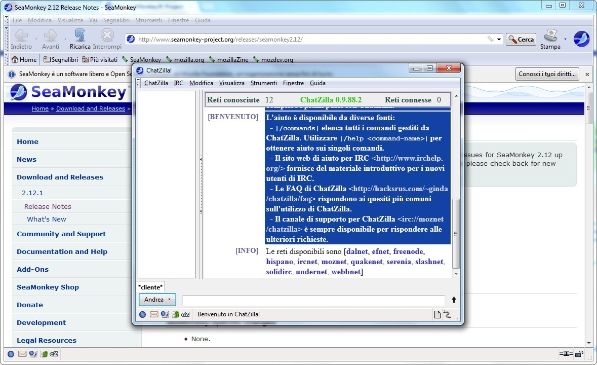Open the SeaMonkey bookmark in bookmarks toolbar
This screenshot has width=597, height=365.
coord(142,59)
